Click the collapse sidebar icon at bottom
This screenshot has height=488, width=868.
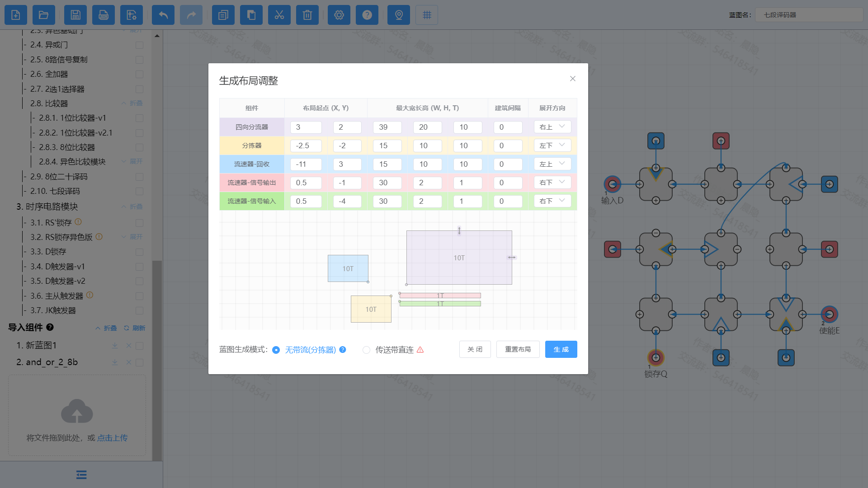pyautogui.click(x=81, y=474)
